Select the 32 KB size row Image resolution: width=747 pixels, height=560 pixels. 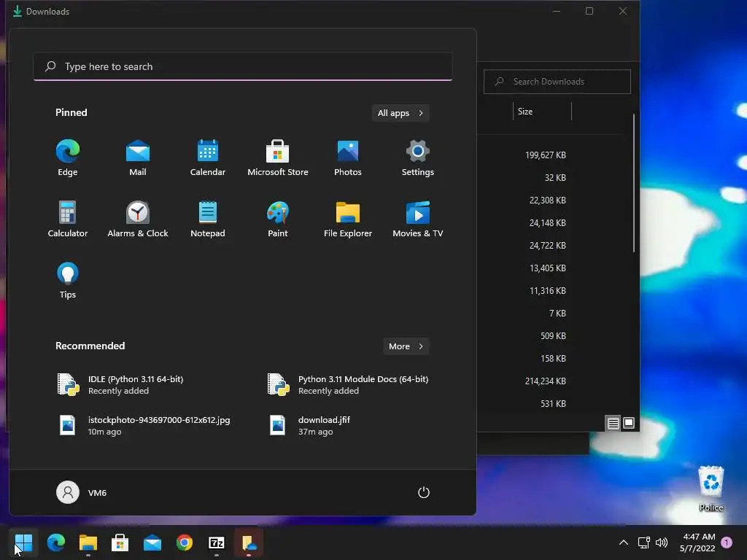click(x=555, y=178)
